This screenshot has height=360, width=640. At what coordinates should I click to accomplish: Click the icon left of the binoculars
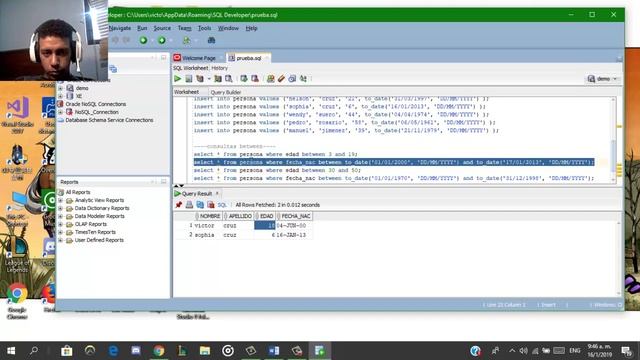pos(187,40)
